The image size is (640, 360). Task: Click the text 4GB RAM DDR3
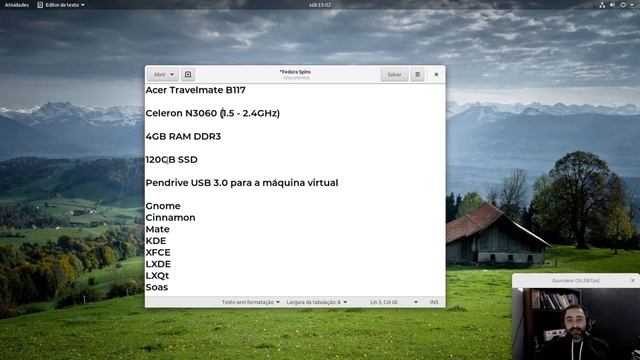pos(183,136)
